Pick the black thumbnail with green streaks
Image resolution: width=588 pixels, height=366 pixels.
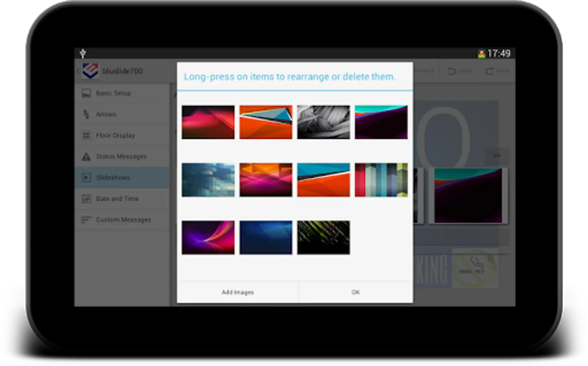pos(324,237)
